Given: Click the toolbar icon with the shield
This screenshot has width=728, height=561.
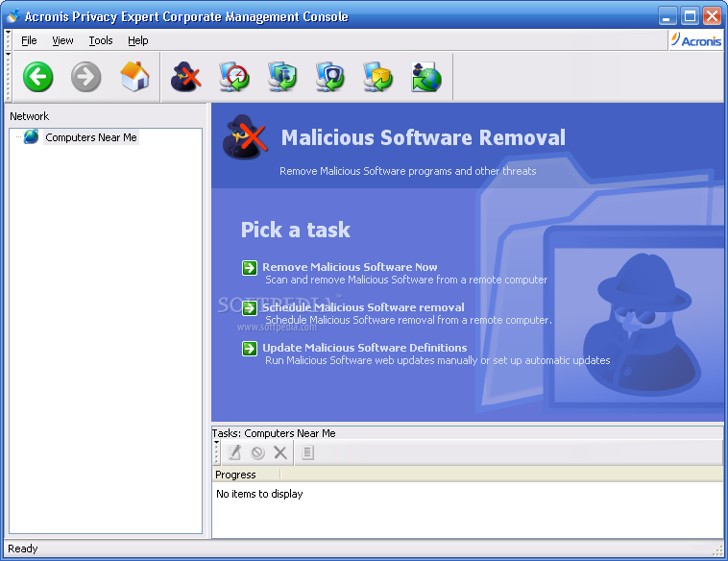Looking at the screenshot, I should coord(330,77).
